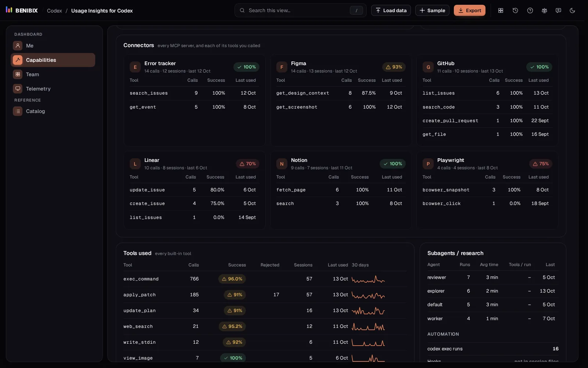Viewport: 588px width, 368px height.
Task: Select the reviewer subagent row
Action: (492, 277)
